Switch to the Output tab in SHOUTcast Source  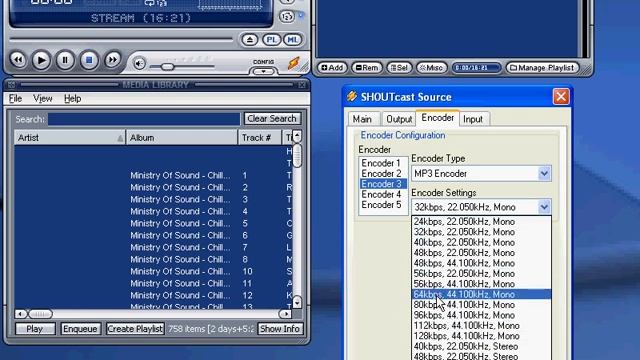coord(399,119)
